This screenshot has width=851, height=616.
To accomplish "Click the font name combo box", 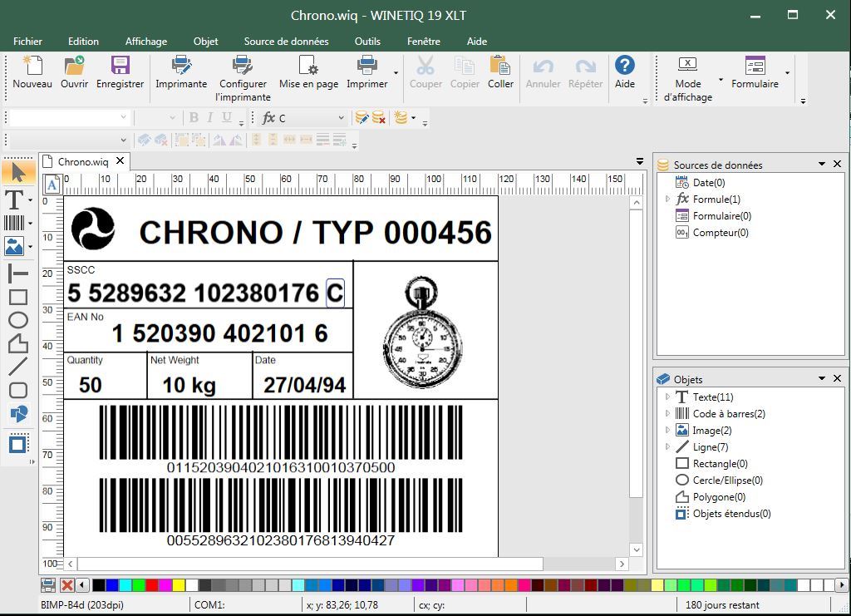I will [69, 117].
